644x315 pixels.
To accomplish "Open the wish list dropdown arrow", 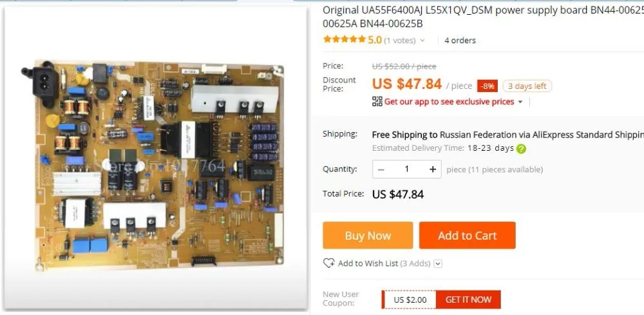I will click(x=438, y=263).
